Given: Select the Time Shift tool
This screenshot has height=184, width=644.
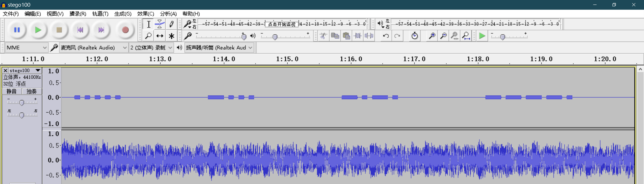Looking at the screenshot, I should tap(160, 36).
